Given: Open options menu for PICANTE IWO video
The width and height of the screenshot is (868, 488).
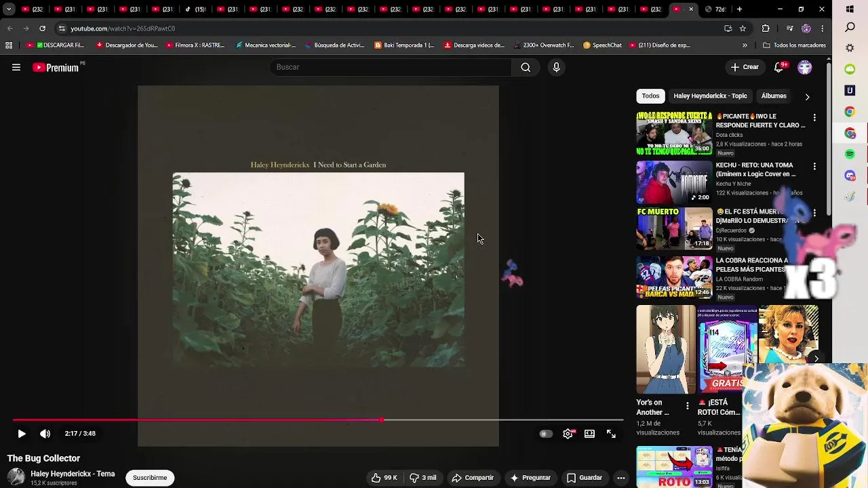Looking at the screenshot, I should [814, 117].
